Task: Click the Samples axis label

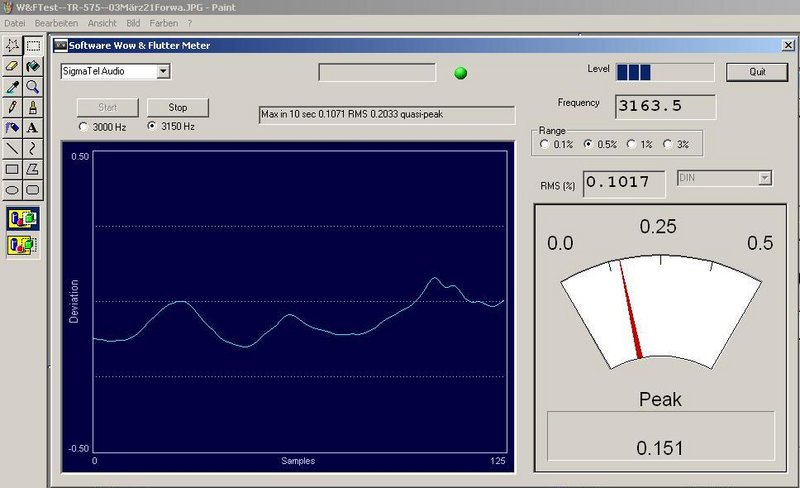Action: [298, 461]
